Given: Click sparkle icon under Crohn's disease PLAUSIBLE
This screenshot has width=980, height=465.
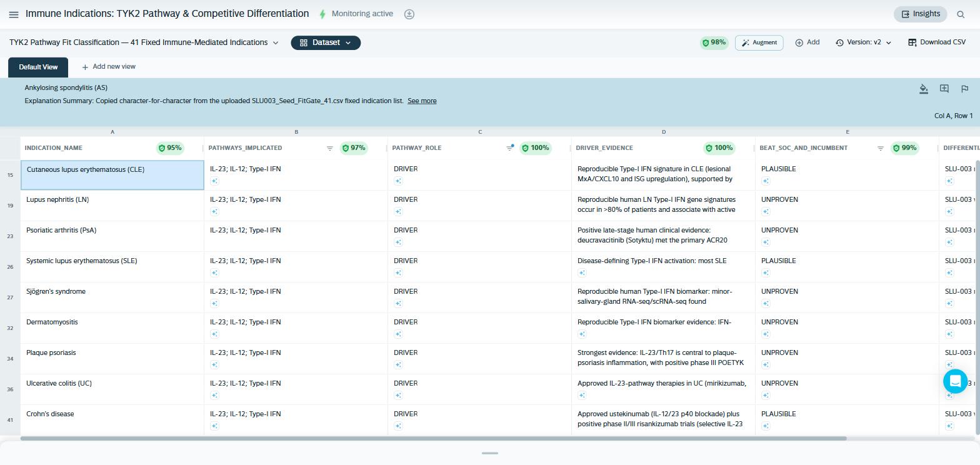Looking at the screenshot, I should [766, 426].
